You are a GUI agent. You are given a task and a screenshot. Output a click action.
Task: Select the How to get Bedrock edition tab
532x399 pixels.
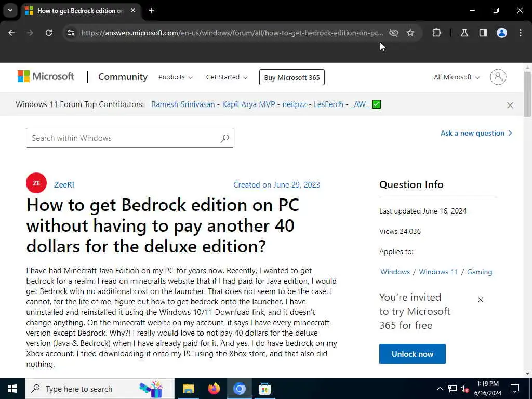tap(80, 11)
